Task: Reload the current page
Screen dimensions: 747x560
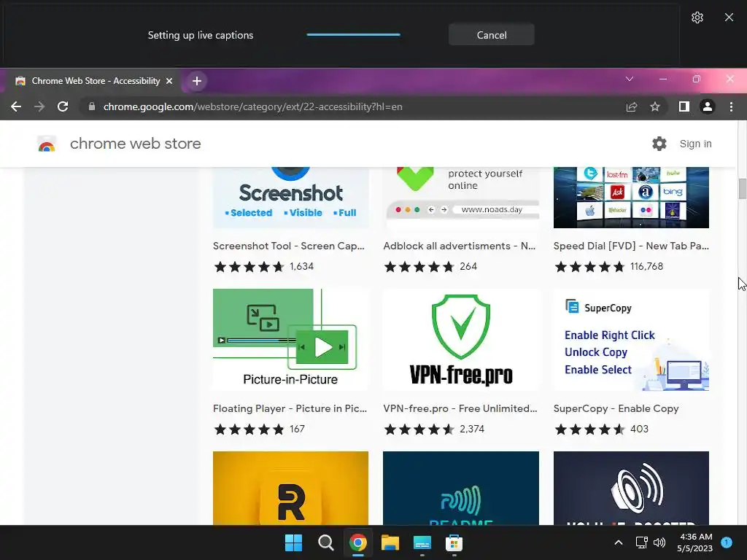Action: 63,106
